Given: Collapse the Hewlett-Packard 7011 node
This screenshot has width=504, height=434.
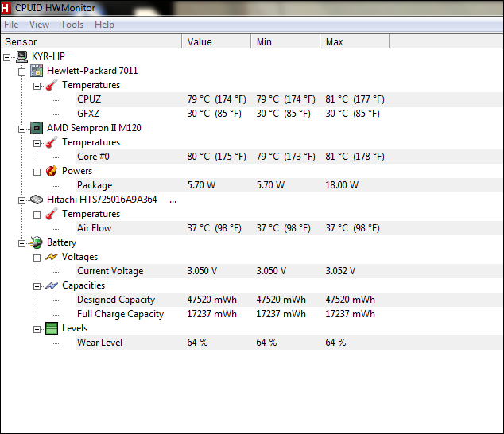Looking at the screenshot, I should point(21,72).
